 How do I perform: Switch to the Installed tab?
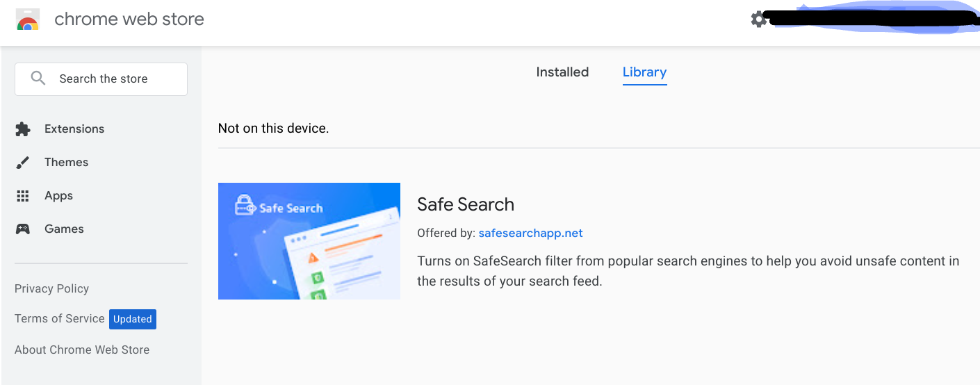[562, 72]
